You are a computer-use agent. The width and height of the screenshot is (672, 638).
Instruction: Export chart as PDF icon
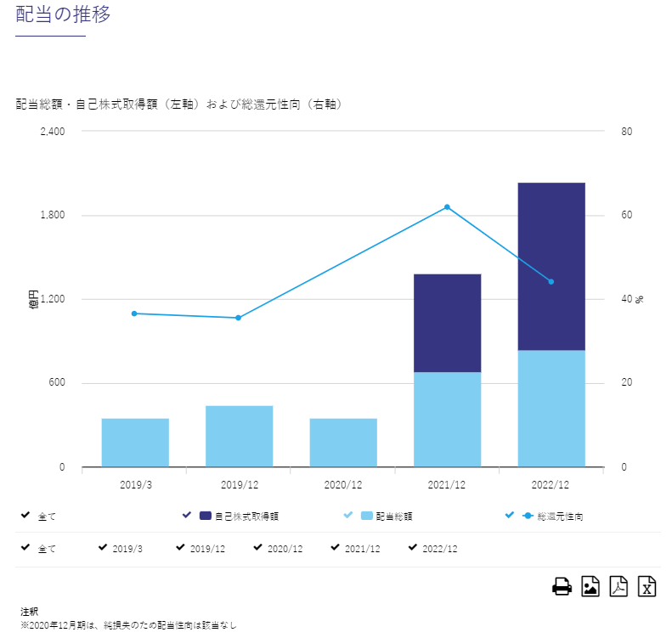coord(618,586)
